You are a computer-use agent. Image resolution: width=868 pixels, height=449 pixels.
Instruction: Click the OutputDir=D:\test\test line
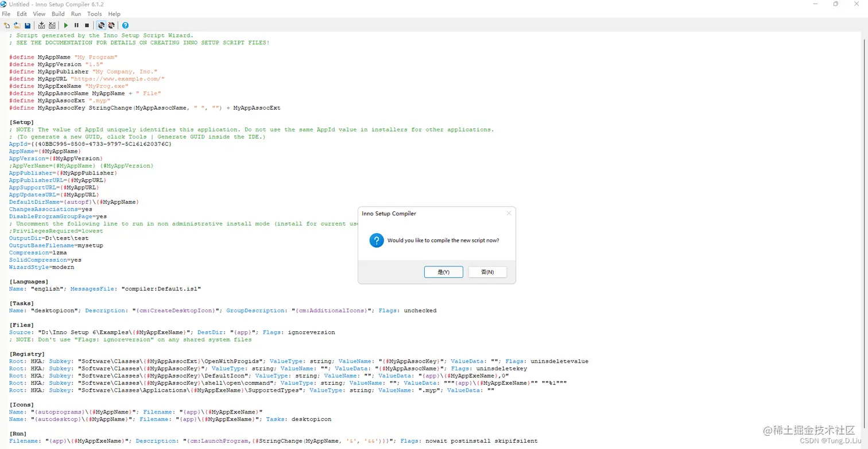49,238
